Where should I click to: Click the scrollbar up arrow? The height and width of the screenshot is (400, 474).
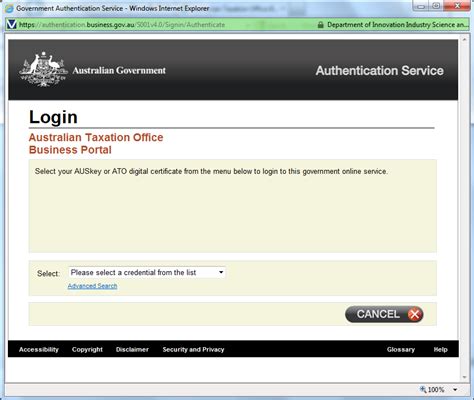(464, 40)
